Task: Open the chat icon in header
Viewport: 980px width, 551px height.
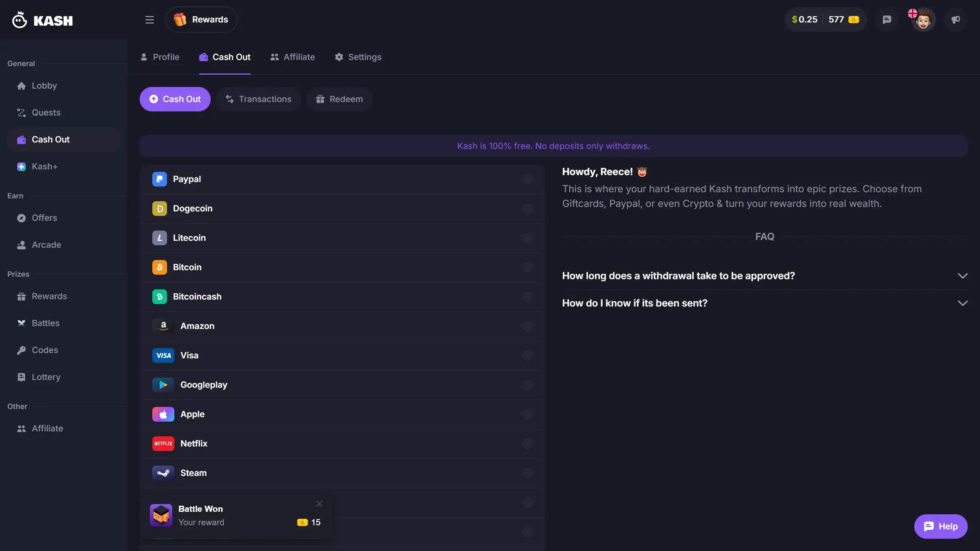Action: point(886,20)
